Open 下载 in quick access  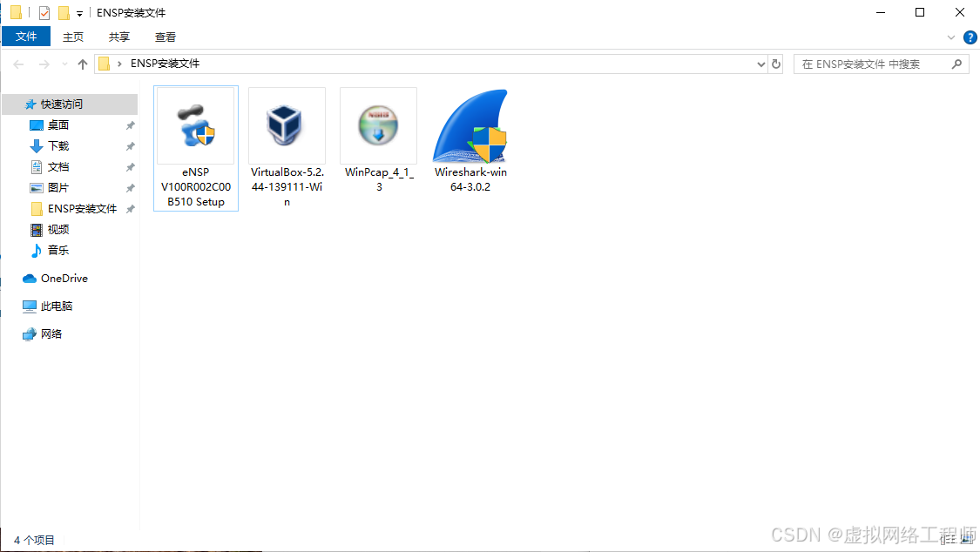(x=58, y=146)
